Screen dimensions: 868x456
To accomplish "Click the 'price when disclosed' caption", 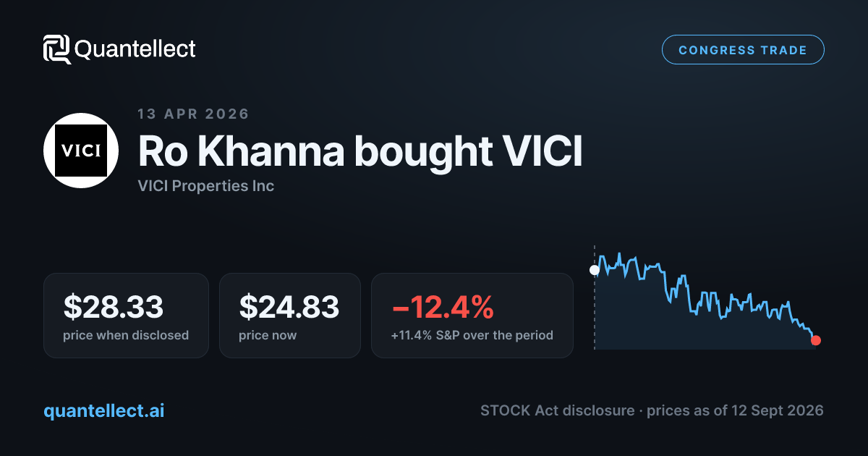I will tap(126, 335).
